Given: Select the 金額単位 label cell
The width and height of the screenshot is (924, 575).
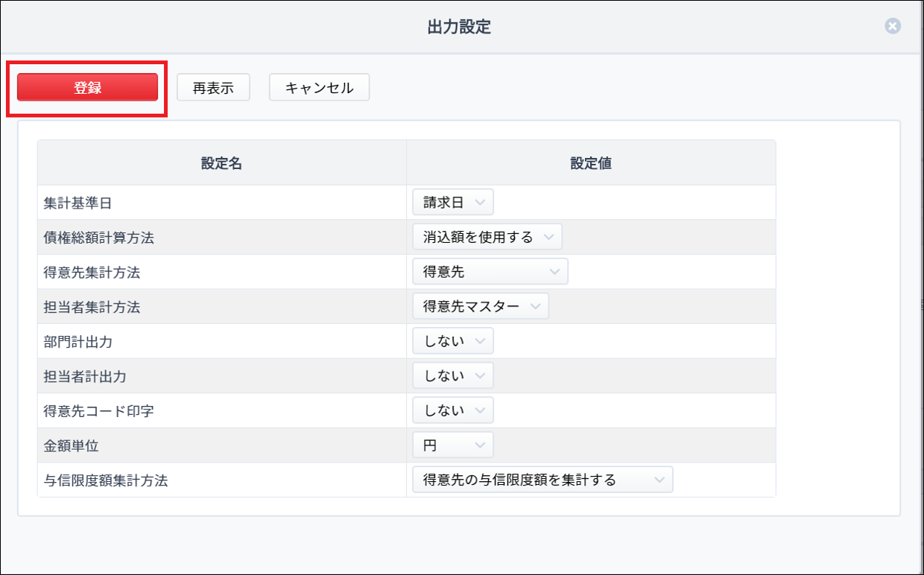Looking at the screenshot, I should point(221,445).
